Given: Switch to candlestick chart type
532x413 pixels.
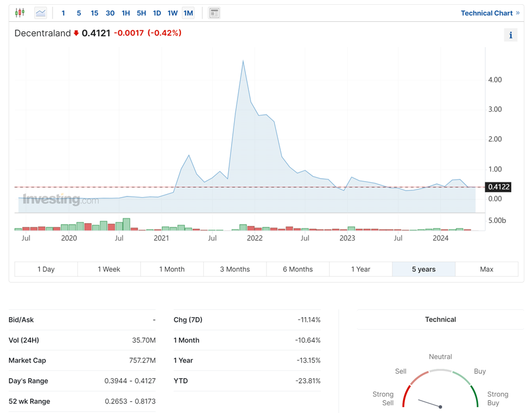Looking at the screenshot, I should click(x=20, y=12).
